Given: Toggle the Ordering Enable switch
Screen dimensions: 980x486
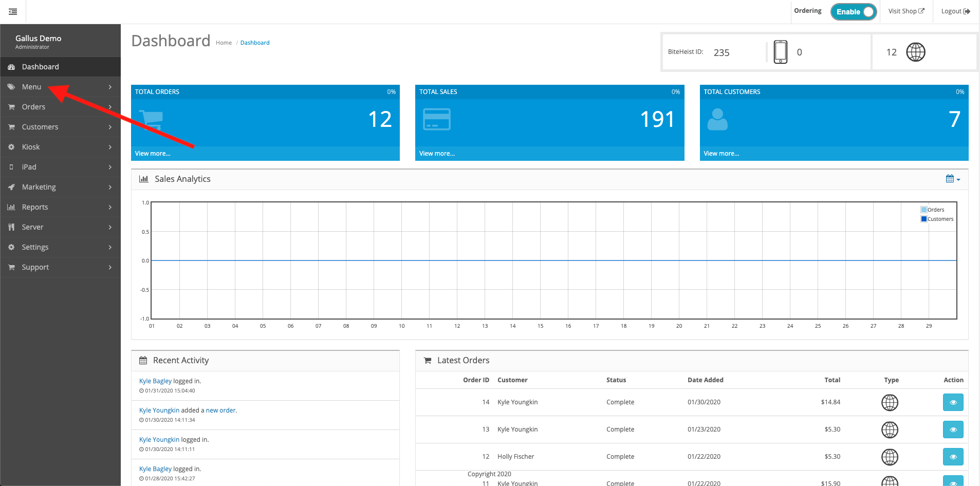Looking at the screenshot, I should (x=854, y=12).
